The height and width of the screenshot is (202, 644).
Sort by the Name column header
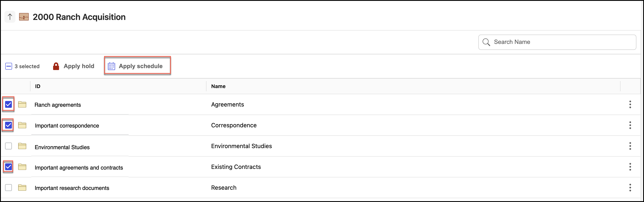[x=218, y=86]
